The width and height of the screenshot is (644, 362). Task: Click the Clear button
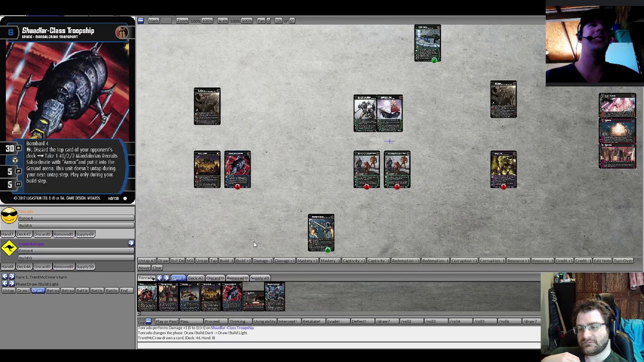point(157,267)
